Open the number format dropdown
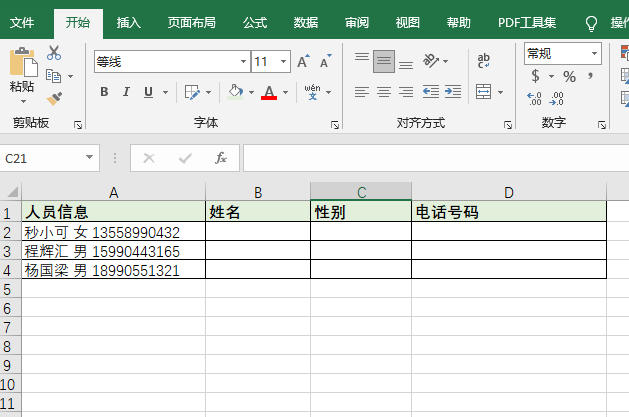 tap(595, 53)
